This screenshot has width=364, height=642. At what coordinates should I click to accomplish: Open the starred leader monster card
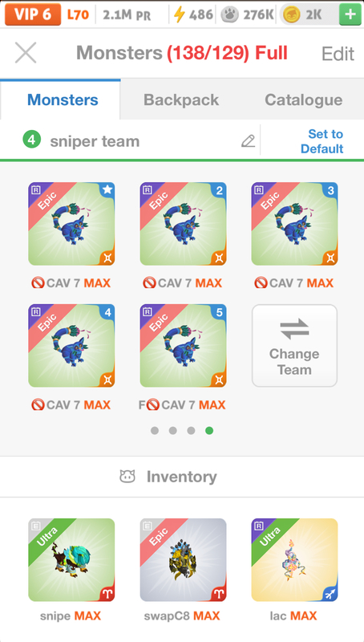pyautogui.click(x=71, y=224)
